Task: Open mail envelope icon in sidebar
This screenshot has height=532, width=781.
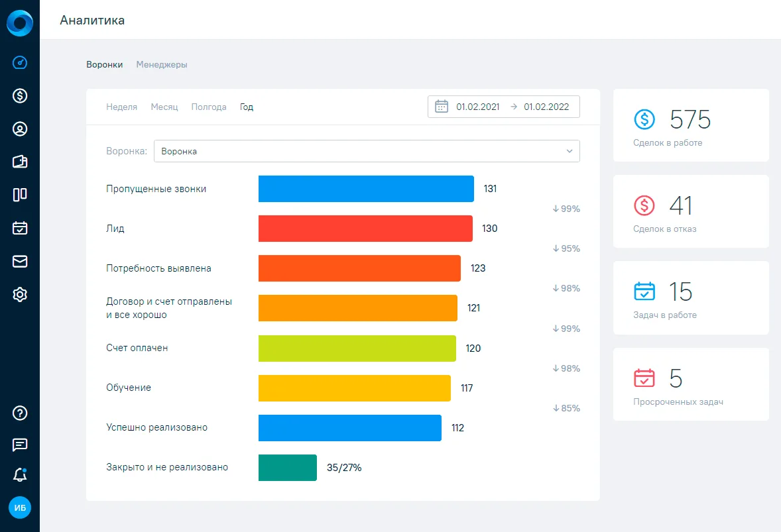Action: coord(20,261)
